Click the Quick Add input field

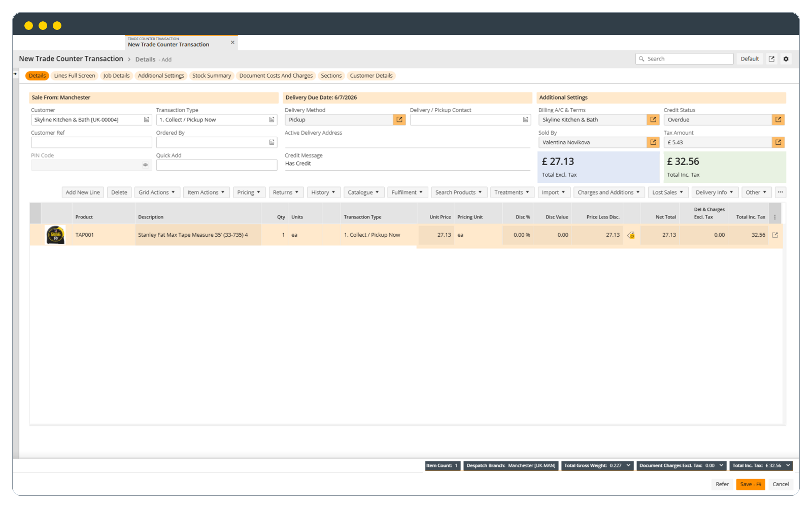click(217, 165)
